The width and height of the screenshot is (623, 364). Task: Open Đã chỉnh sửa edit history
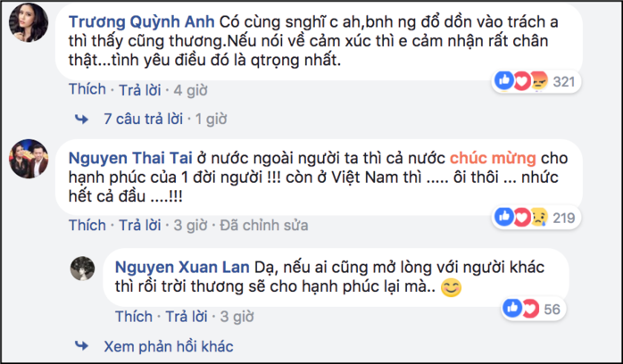(264, 225)
